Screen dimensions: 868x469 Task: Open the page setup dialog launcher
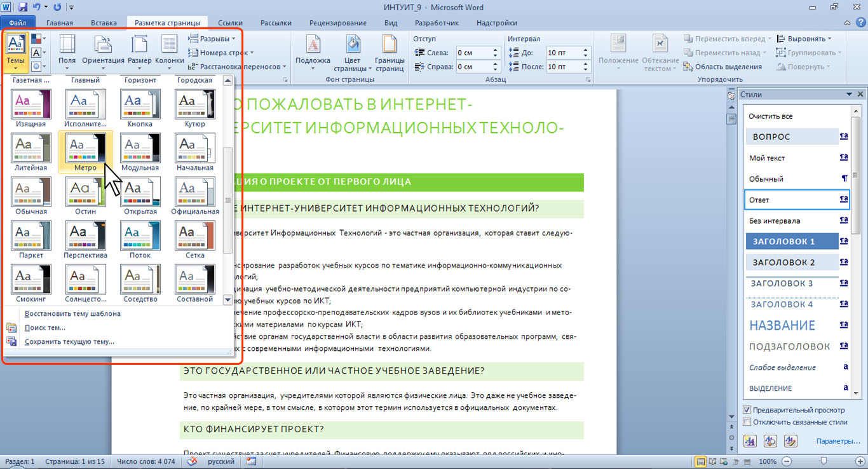click(285, 80)
